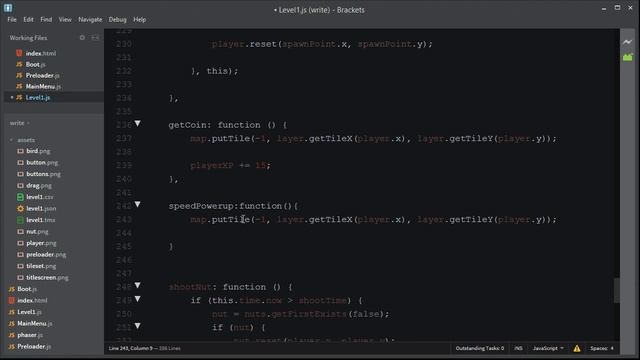
Task: Open Level1.js in project tree
Action: point(29,311)
